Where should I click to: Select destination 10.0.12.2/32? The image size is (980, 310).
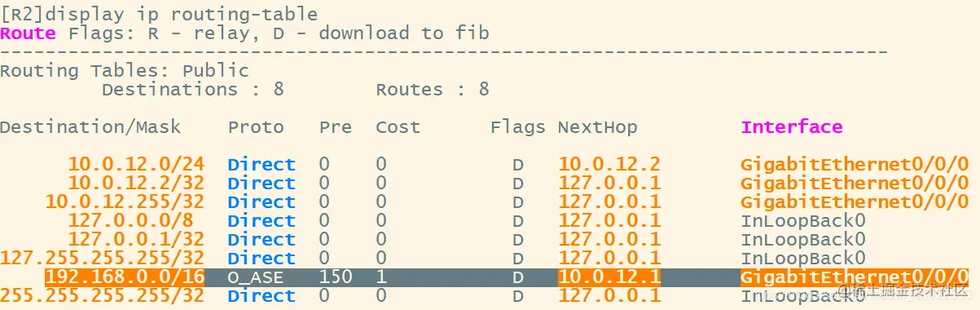click(x=136, y=184)
